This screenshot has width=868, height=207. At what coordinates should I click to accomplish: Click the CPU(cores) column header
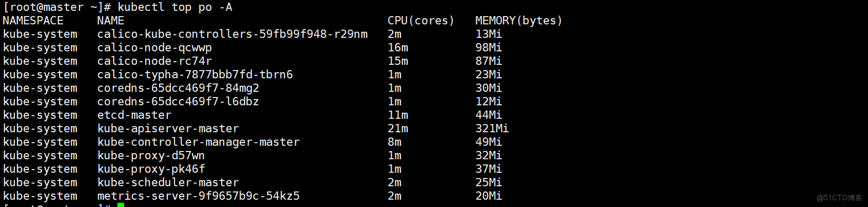421,21
